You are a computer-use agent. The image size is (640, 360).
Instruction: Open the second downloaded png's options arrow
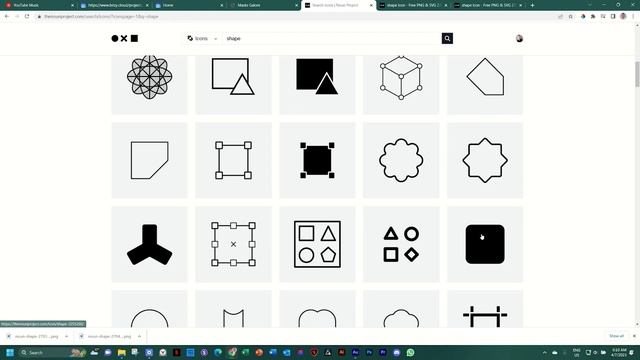(139, 336)
